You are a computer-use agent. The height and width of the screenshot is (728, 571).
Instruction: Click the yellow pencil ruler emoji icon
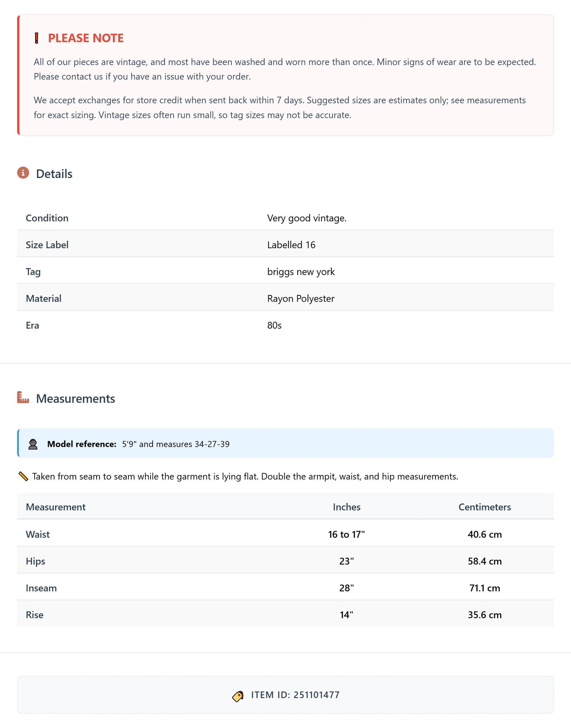(23, 476)
